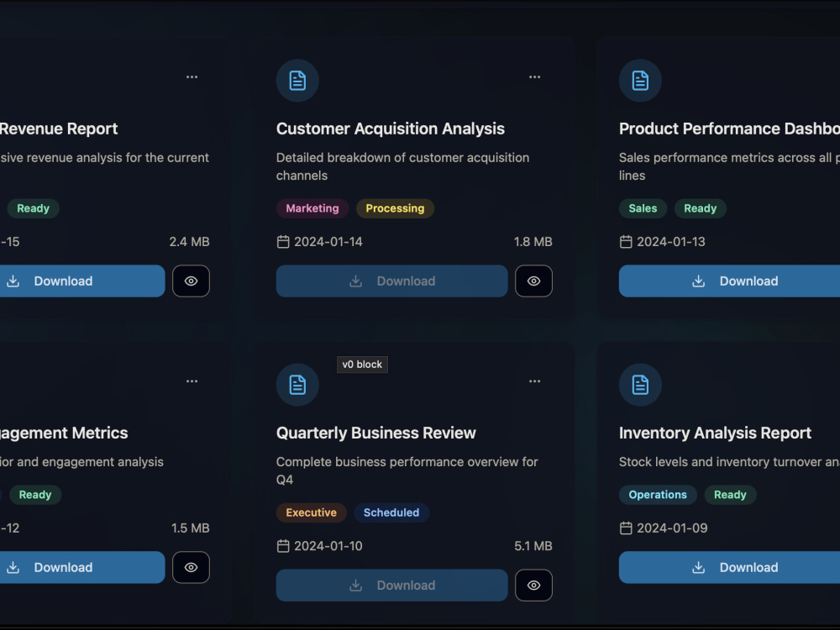The width and height of the screenshot is (840, 630).
Task: Click Ready badge on Product Performance card
Action: pos(701,208)
